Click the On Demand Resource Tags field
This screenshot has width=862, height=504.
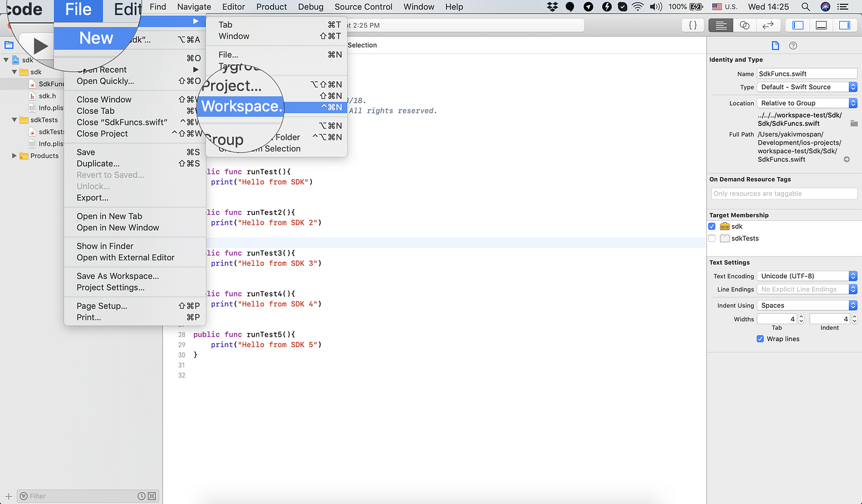click(x=784, y=193)
